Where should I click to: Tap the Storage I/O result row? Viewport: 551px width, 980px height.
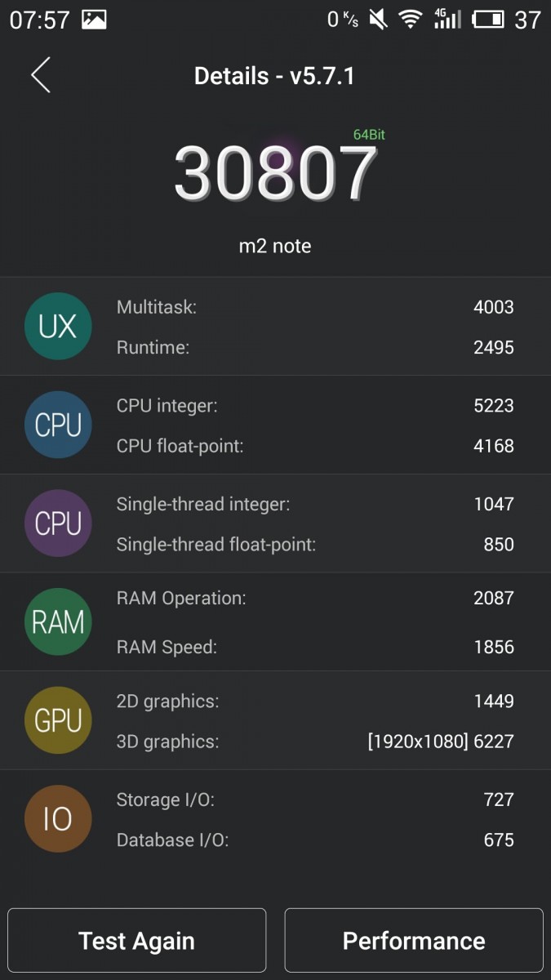[x=315, y=800]
